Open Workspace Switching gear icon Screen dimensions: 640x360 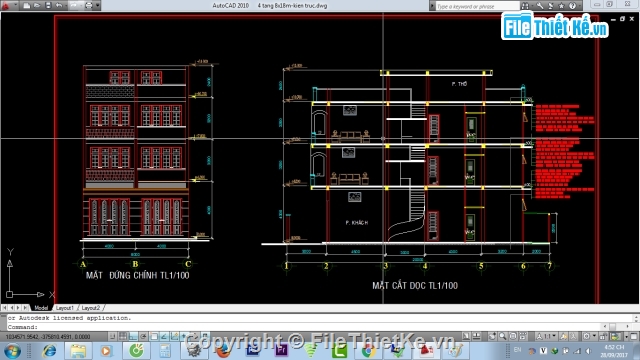(587, 336)
